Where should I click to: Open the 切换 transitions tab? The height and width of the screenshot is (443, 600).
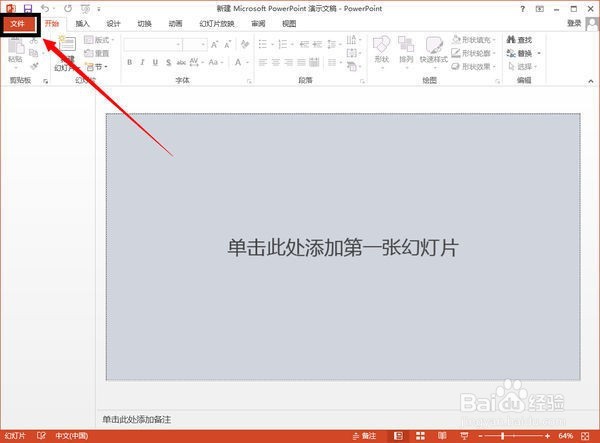(144, 24)
